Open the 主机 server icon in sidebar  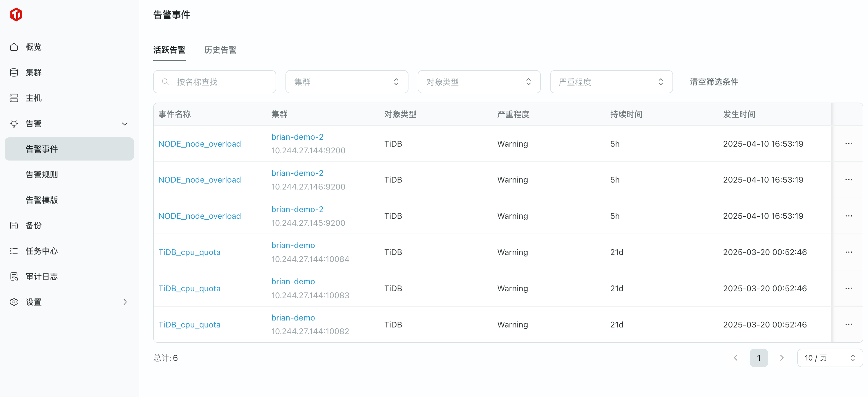tap(14, 98)
